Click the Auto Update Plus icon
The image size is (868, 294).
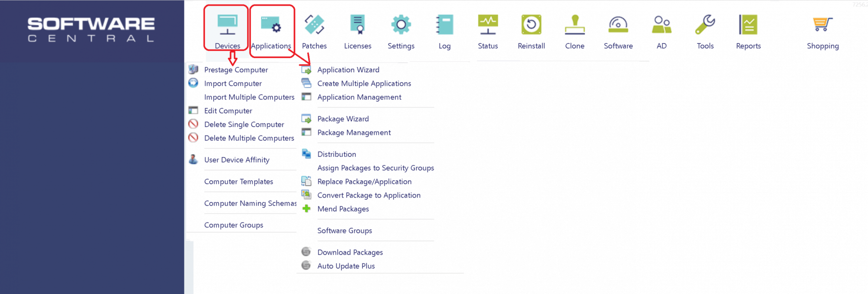[306, 265]
